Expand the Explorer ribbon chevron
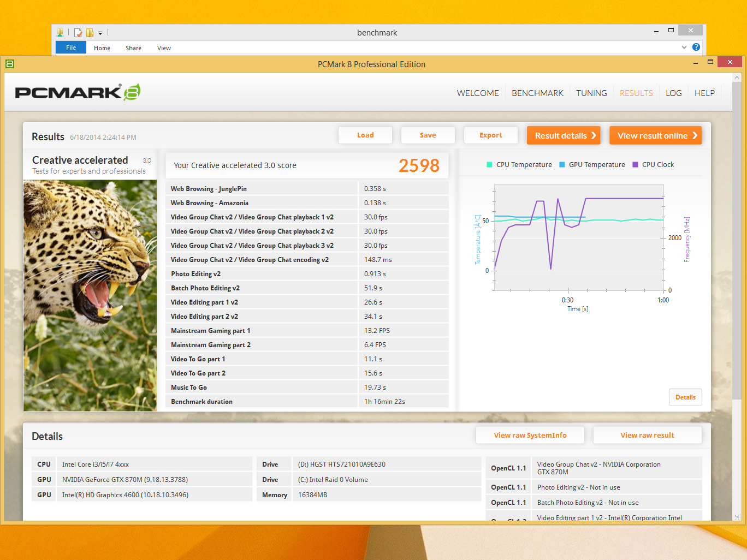Image resolution: width=747 pixels, height=560 pixels. click(684, 47)
